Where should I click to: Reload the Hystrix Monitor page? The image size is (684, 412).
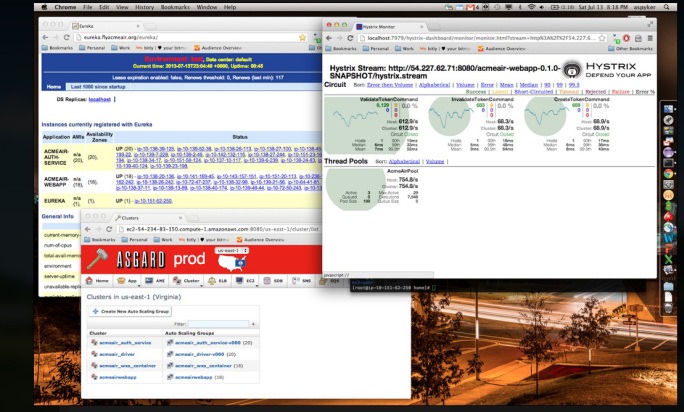pos(350,38)
